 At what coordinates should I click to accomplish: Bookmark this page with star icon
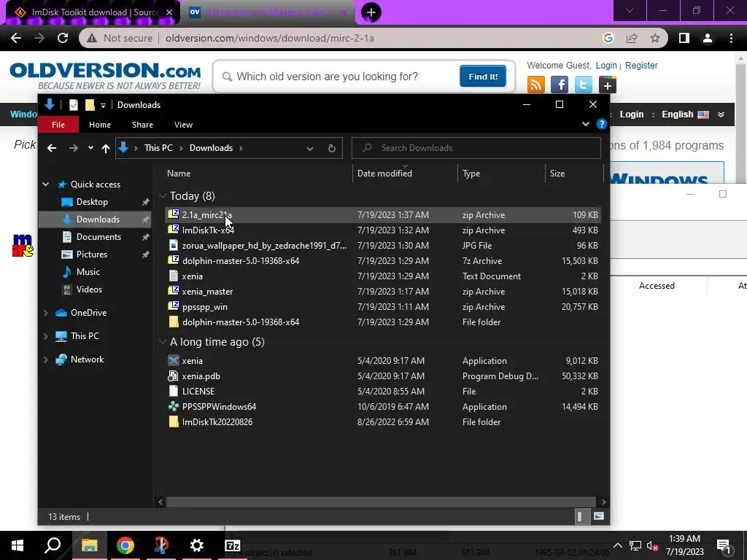[x=654, y=38]
